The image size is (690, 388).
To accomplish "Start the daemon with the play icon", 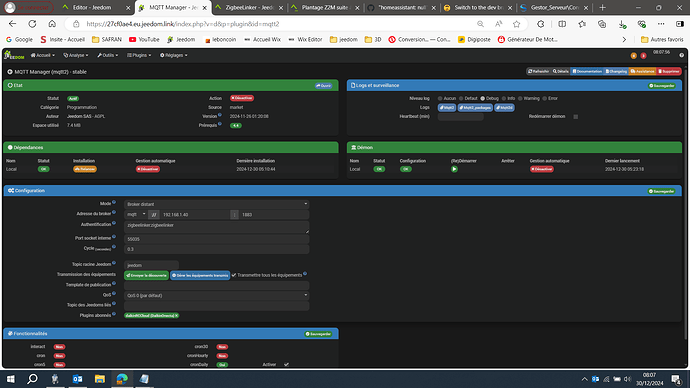I will coord(454,169).
